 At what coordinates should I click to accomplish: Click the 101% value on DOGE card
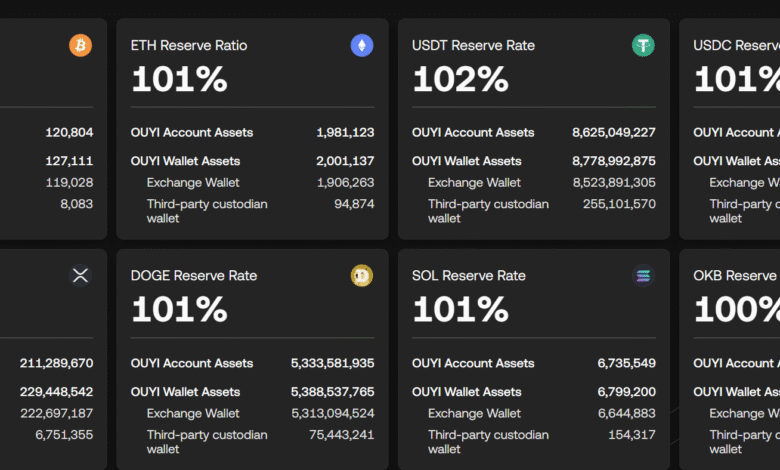point(179,309)
